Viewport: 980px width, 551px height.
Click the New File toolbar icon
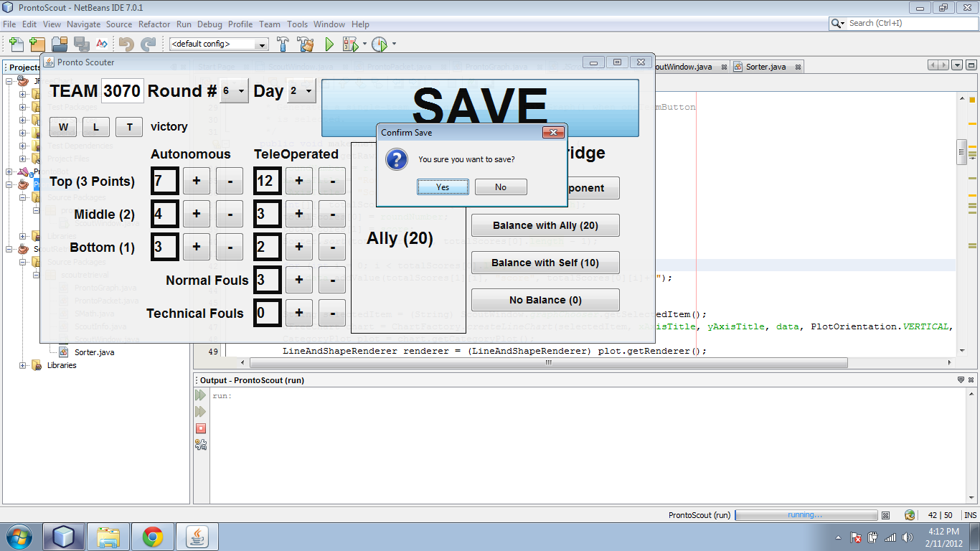click(x=15, y=44)
